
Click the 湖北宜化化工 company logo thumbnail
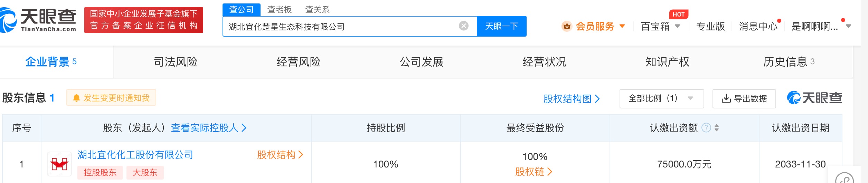click(59, 164)
